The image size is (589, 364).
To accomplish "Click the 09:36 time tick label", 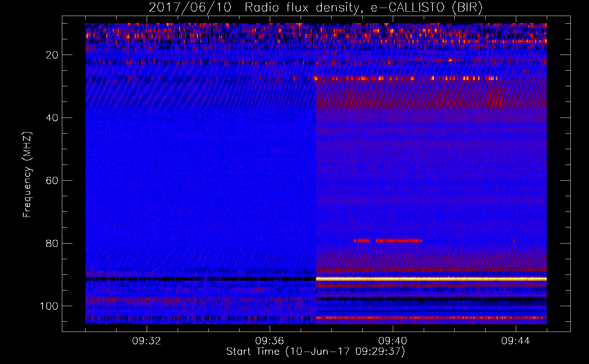I will [270, 341].
